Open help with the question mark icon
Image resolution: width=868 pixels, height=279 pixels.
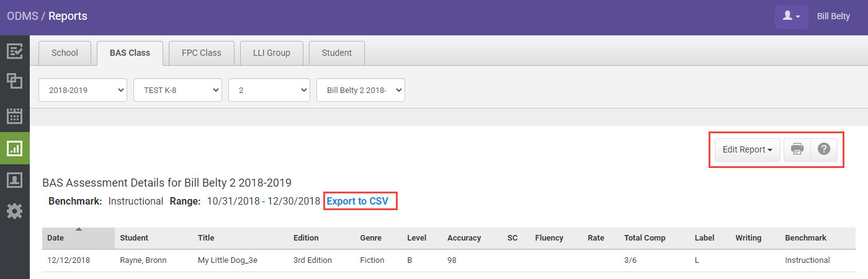tap(824, 149)
